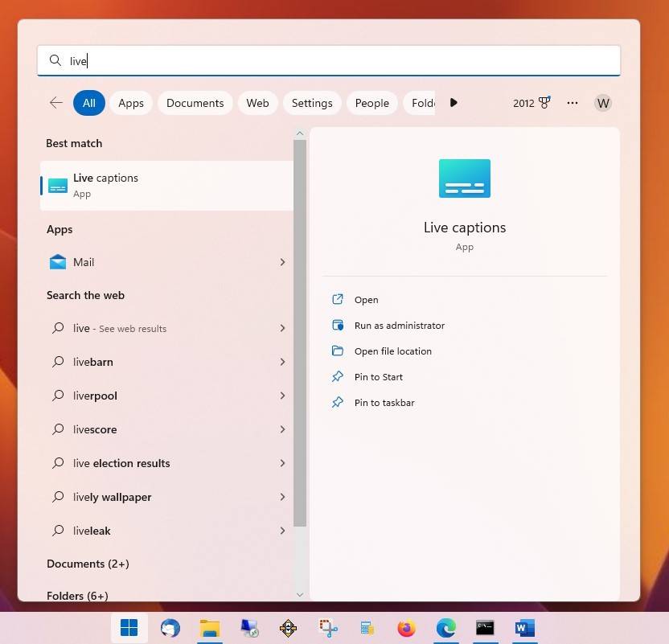Launch Firefox from the taskbar
The width and height of the screenshot is (669, 644).
406,628
